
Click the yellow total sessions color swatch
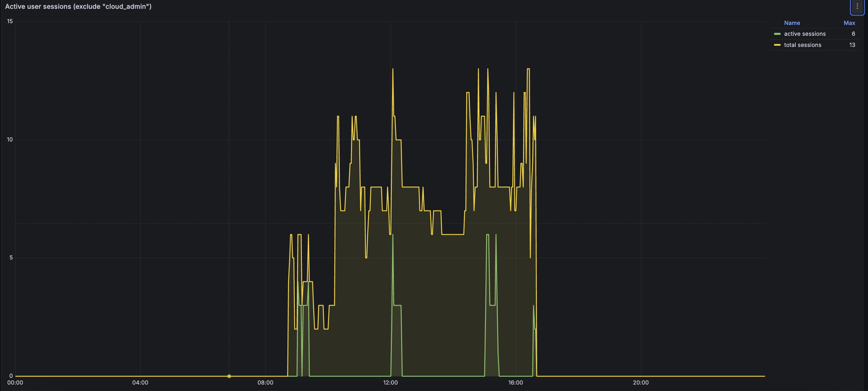click(x=777, y=45)
